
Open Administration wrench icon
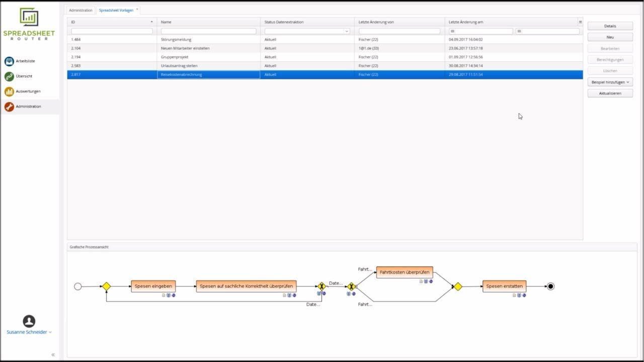pyautogui.click(x=9, y=107)
